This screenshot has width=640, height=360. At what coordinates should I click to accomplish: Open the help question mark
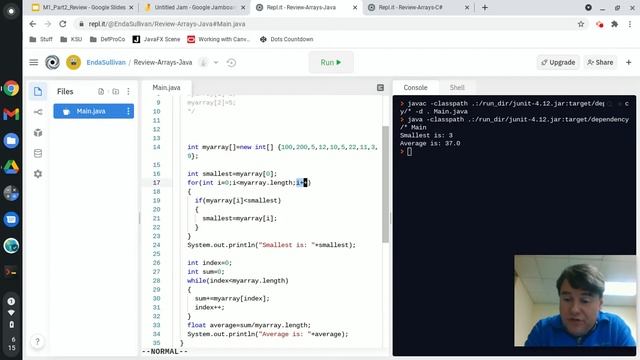[37, 341]
